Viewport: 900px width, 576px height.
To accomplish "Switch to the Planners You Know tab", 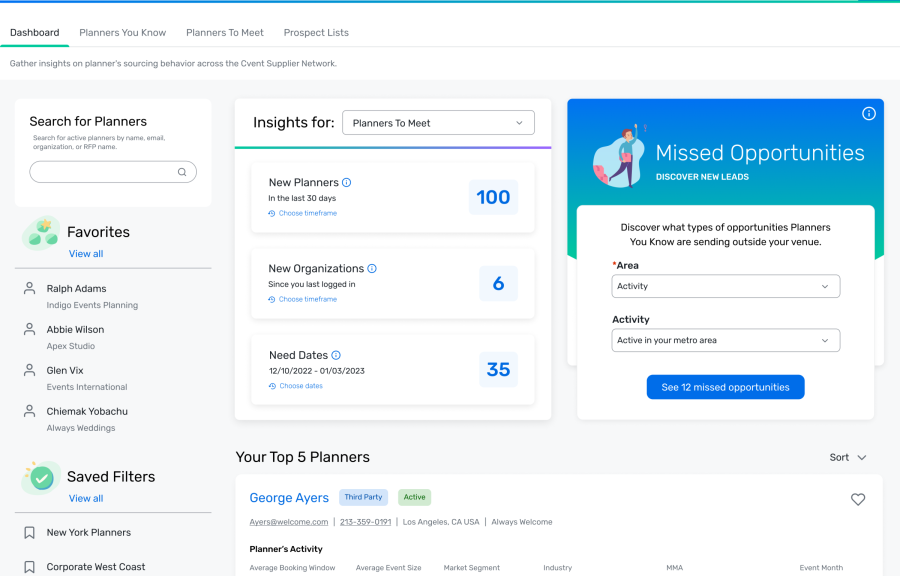I will (x=122, y=32).
